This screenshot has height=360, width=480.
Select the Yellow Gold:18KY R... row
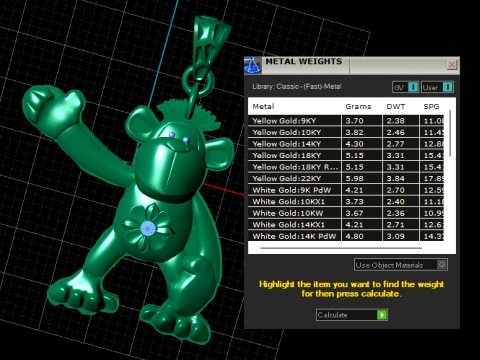coord(346,167)
